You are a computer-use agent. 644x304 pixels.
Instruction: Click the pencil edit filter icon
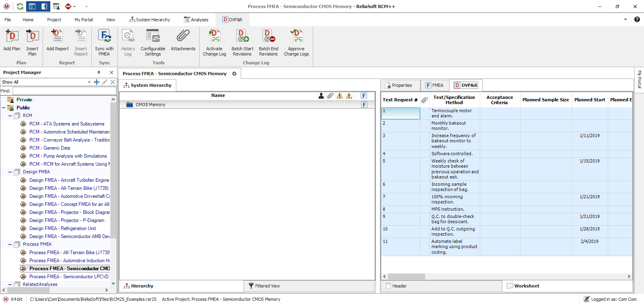point(105,82)
